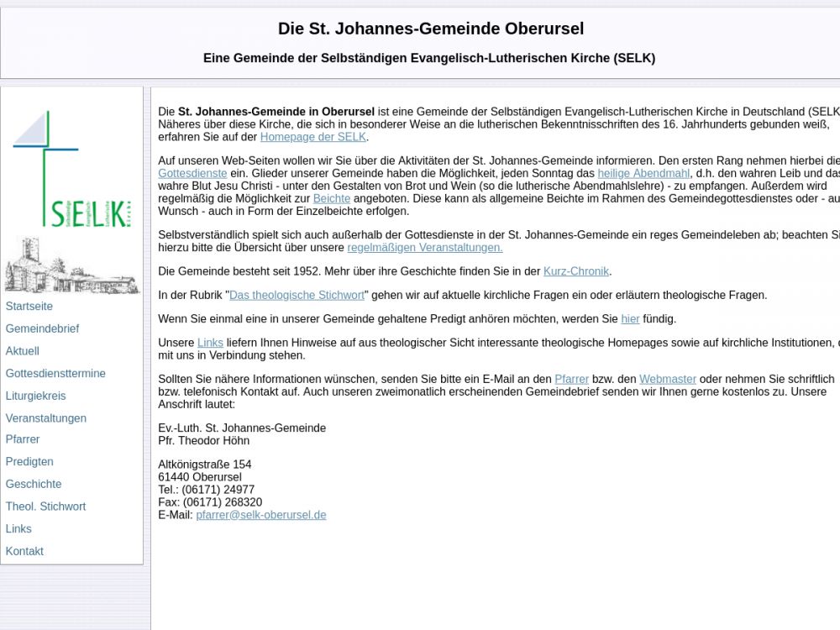Open Veranstaltungen from the sidebar
Image resolution: width=840 pixels, height=630 pixels.
[x=46, y=418]
